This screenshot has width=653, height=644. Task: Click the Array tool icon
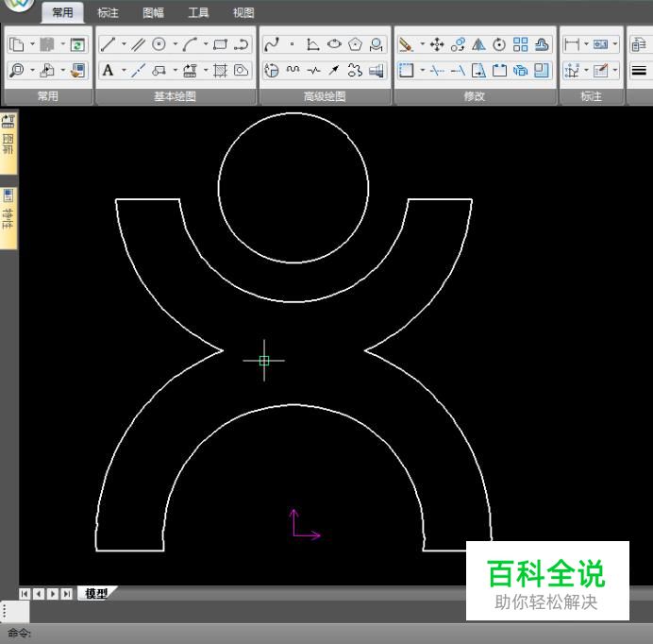[x=520, y=44]
